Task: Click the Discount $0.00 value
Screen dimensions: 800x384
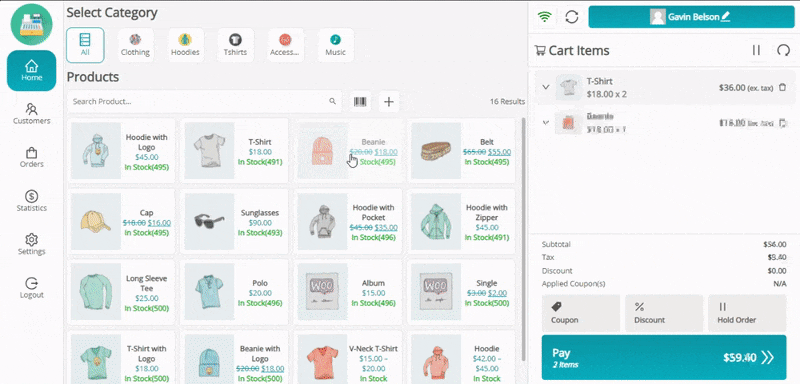Action: (x=777, y=270)
